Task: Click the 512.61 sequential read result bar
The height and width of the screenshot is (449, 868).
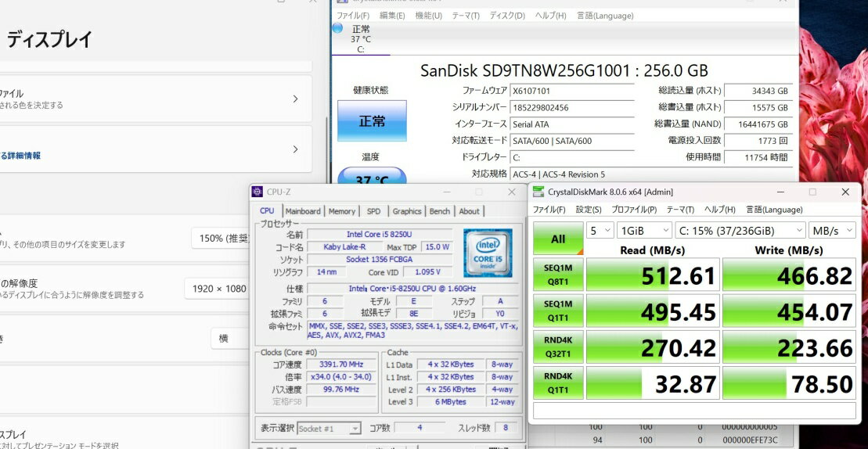Action: [652, 276]
